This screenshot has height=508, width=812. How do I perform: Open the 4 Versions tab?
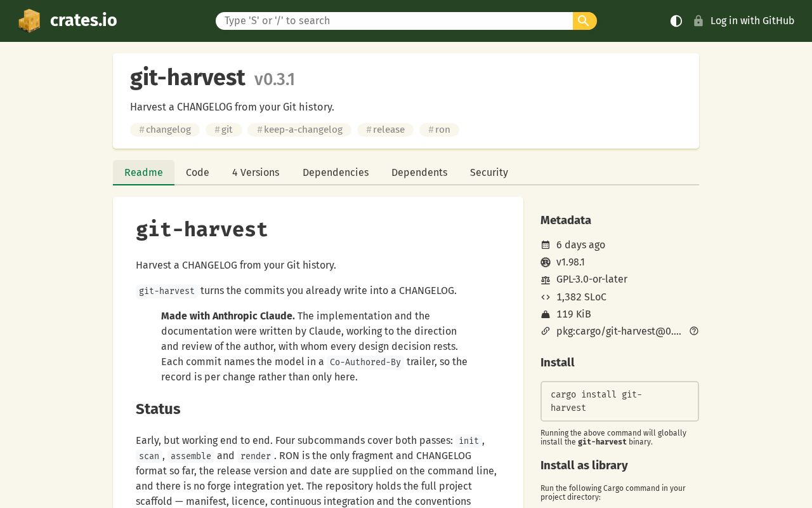click(256, 173)
